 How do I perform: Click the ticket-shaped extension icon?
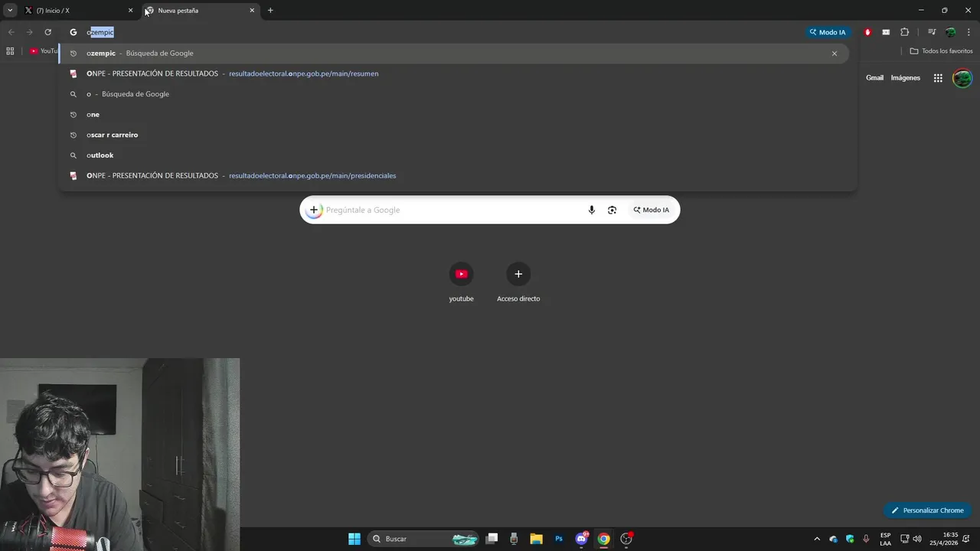coord(886,32)
